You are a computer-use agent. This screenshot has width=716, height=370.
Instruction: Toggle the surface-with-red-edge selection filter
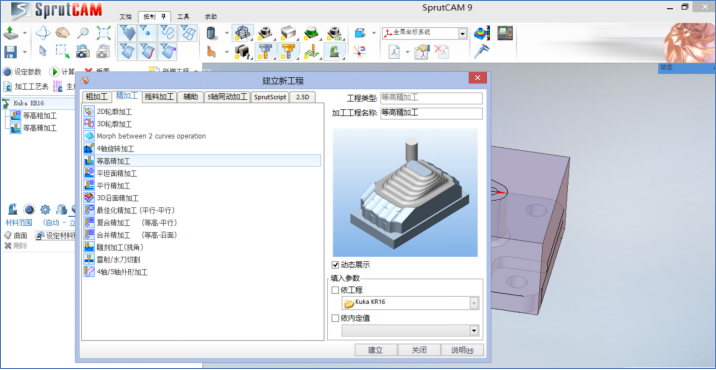coord(147,52)
